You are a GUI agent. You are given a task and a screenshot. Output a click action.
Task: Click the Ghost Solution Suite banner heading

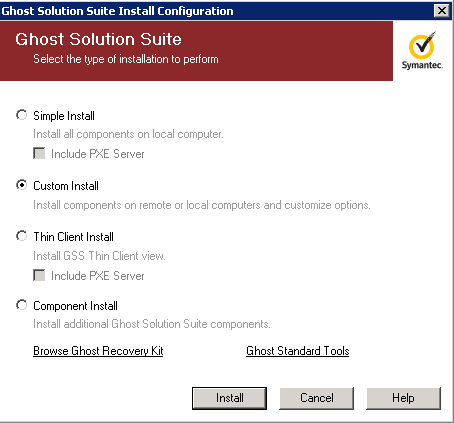98,39
